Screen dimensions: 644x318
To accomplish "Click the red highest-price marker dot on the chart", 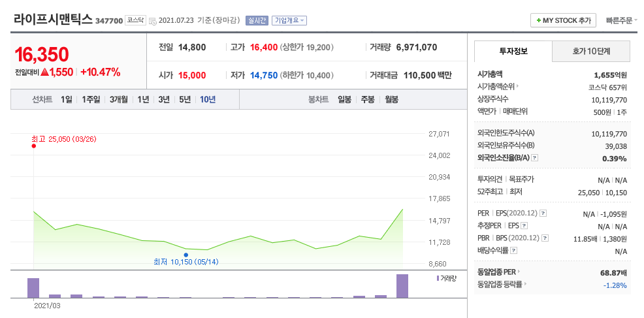I will tap(34, 146).
